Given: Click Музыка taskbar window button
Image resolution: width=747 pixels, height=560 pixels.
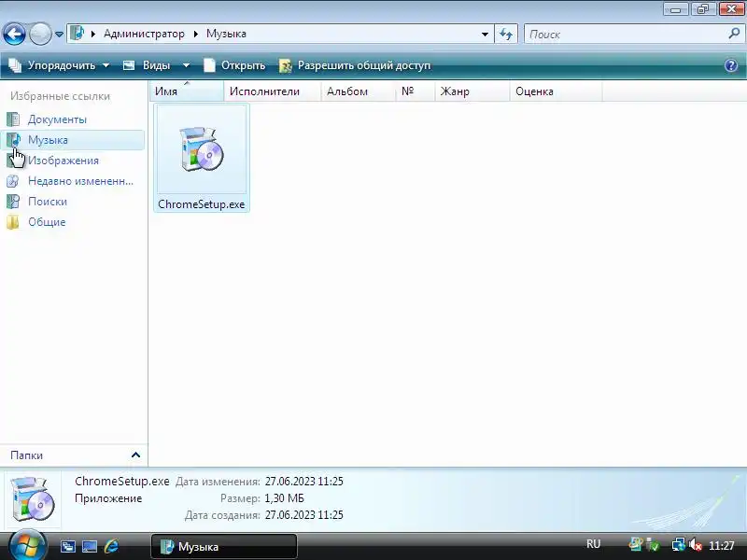Looking at the screenshot, I should [224, 546].
